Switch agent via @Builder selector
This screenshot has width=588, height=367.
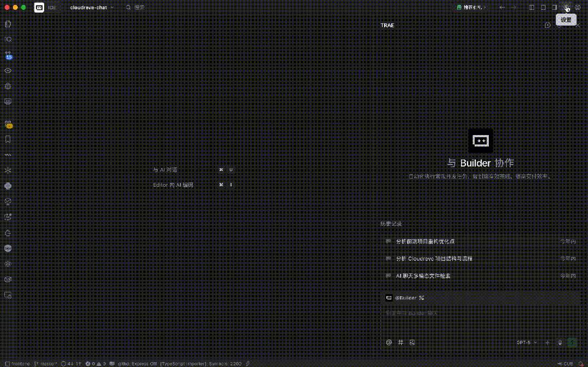point(405,298)
